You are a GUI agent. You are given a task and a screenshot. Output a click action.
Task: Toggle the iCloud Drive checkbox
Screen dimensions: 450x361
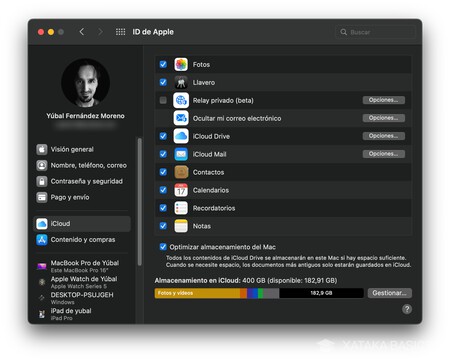coord(163,136)
